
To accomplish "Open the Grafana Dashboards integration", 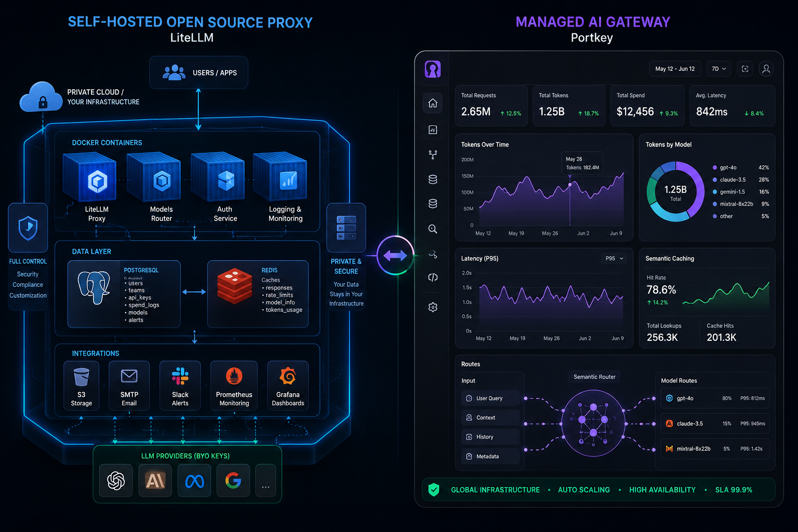I will (288, 386).
